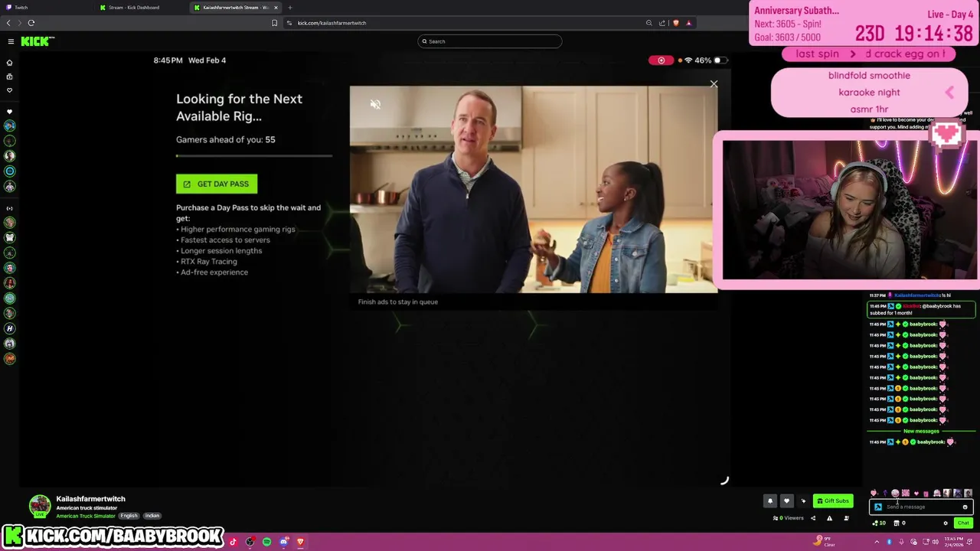Jump to New messages in chat
This screenshot has height=551, width=980.
(x=921, y=431)
